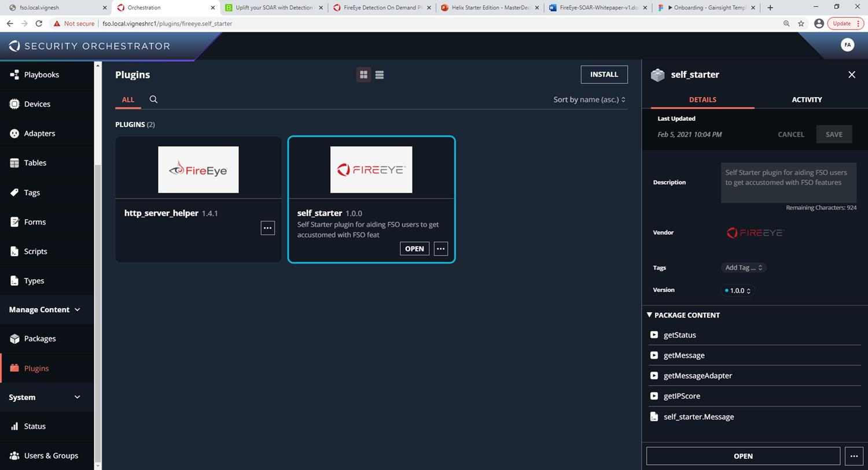Open more options in details panel footer
This screenshot has width=868, height=470.
[x=854, y=456]
